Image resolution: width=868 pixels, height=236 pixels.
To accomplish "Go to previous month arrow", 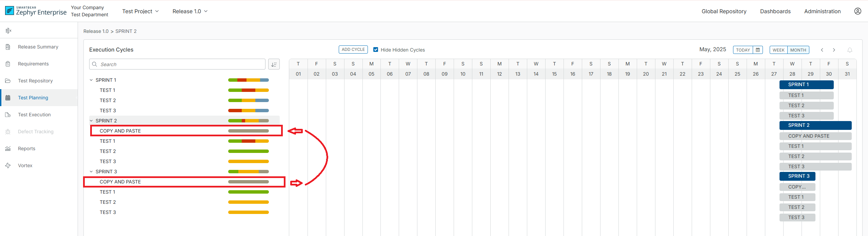I will [x=822, y=50].
